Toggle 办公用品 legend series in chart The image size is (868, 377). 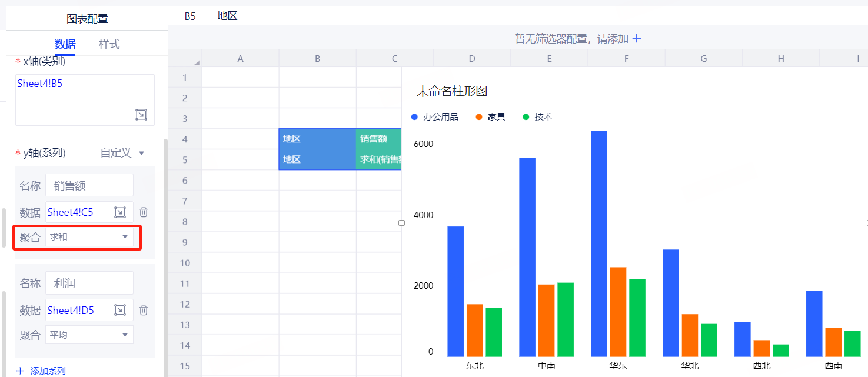[435, 117]
